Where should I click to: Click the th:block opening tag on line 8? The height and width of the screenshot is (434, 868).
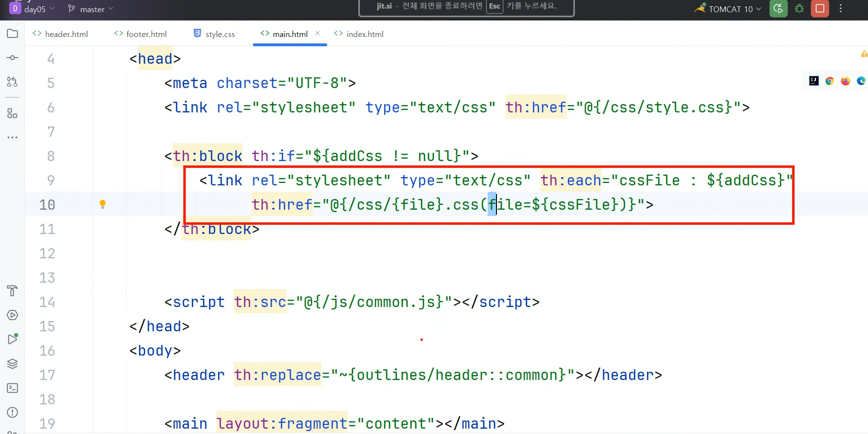click(x=208, y=156)
